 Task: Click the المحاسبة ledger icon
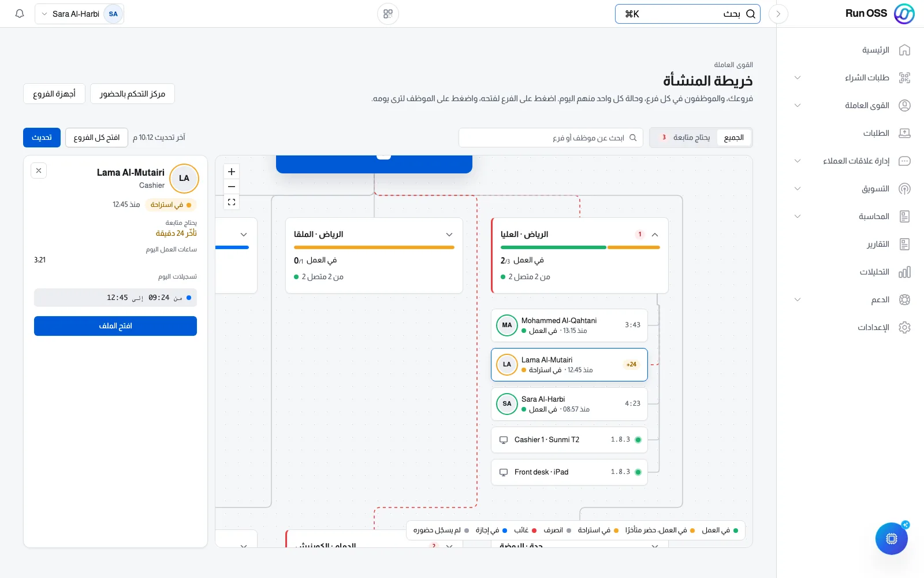pos(905,217)
